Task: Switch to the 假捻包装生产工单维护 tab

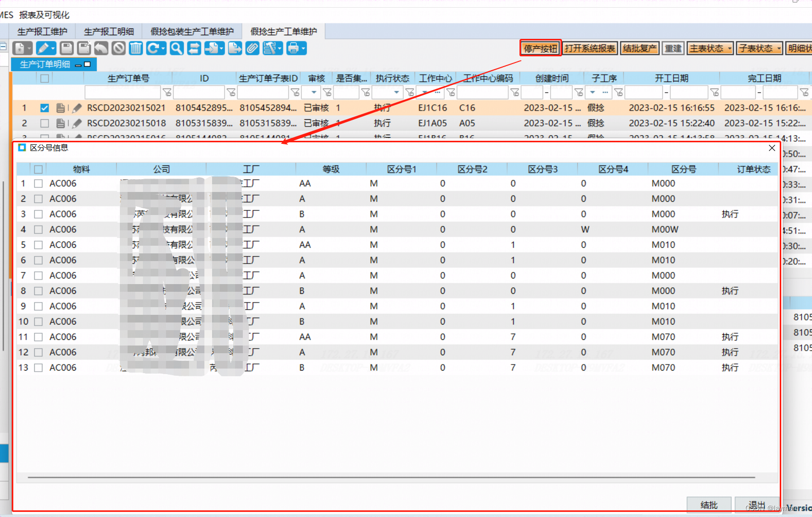Action: [192, 32]
